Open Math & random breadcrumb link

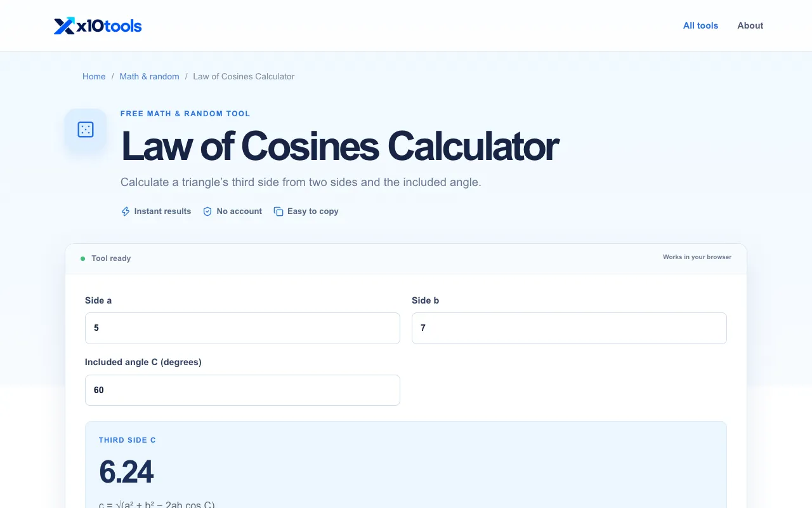[x=149, y=76]
